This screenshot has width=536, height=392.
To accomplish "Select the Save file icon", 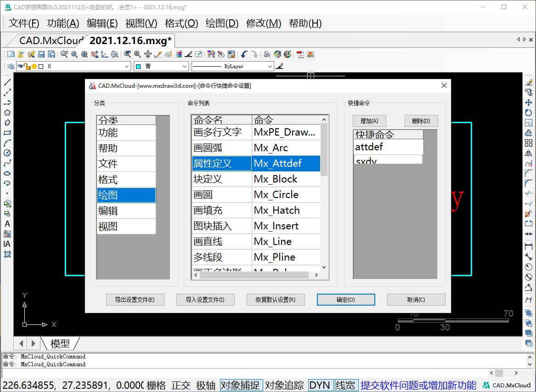I will point(41,54).
